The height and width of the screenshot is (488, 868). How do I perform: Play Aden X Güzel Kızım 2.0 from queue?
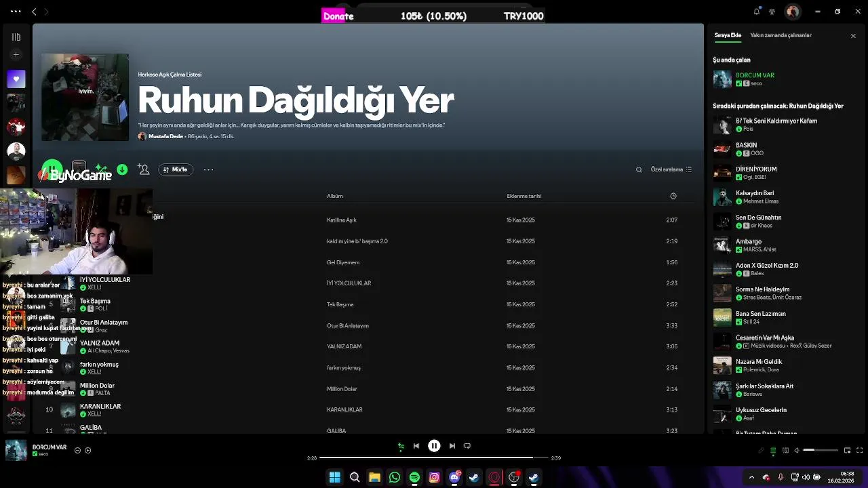point(785,269)
